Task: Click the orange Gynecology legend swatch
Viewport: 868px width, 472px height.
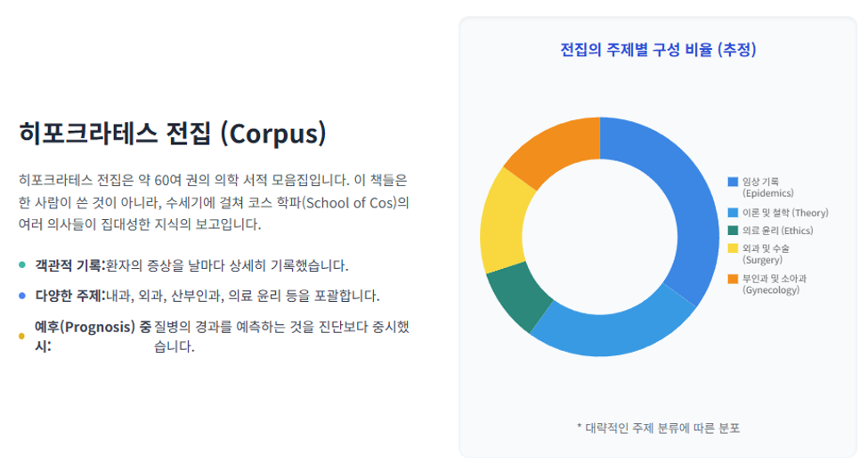Action: [x=733, y=279]
